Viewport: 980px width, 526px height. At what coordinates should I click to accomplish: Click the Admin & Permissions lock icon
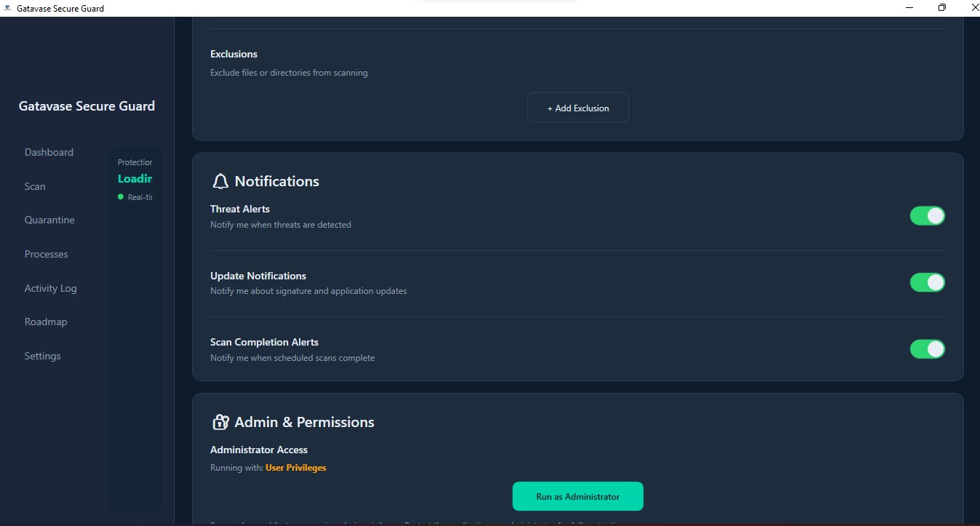point(220,422)
